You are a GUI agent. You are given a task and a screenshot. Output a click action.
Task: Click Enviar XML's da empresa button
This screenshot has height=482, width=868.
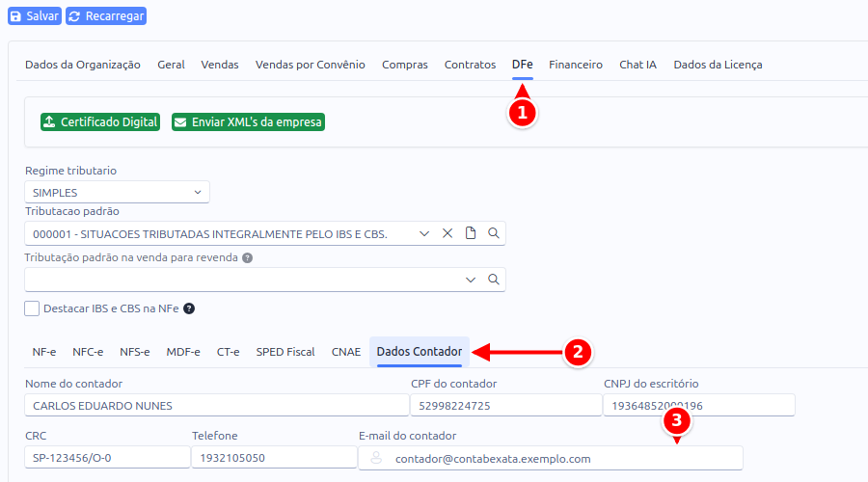pos(248,121)
